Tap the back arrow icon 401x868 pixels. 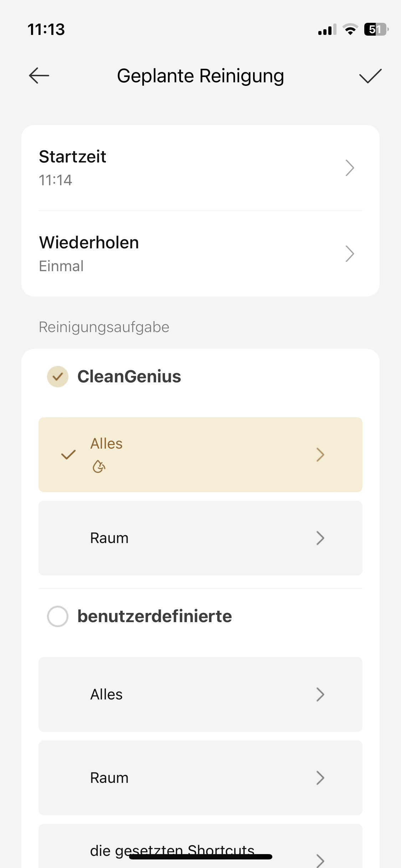(x=39, y=76)
